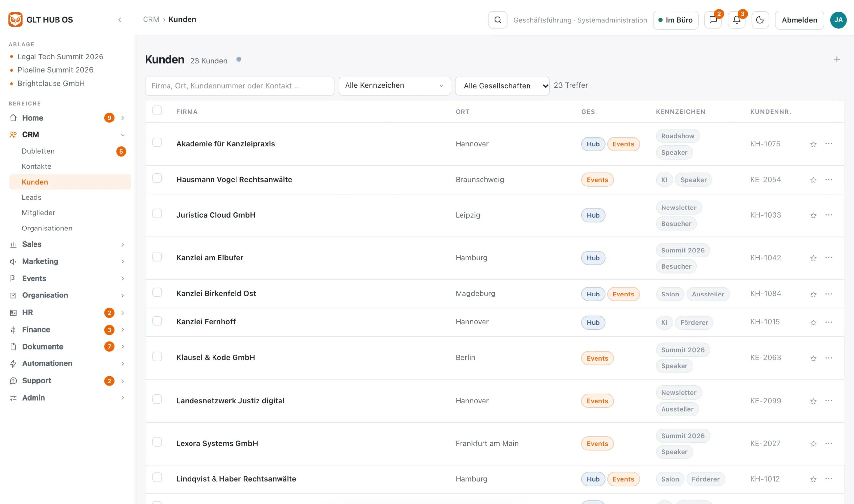
Task: Open the notifications bell
Action: tap(736, 20)
